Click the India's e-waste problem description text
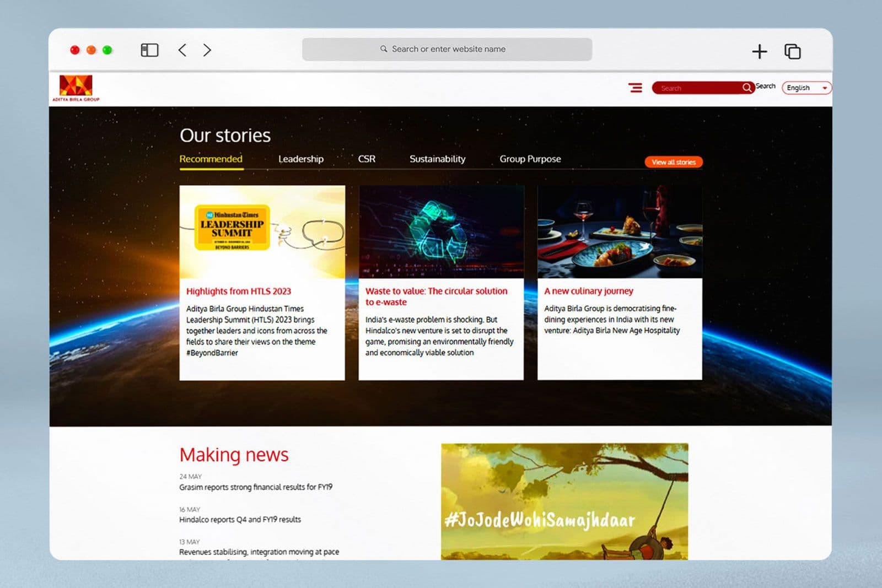Screen dimensions: 882x588 (x=439, y=336)
